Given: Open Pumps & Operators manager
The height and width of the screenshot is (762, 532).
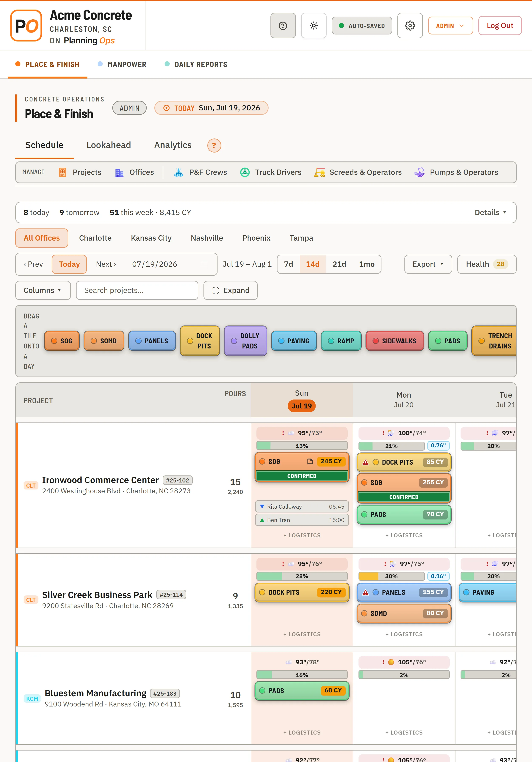Looking at the screenshot, I should pos(456,172).
